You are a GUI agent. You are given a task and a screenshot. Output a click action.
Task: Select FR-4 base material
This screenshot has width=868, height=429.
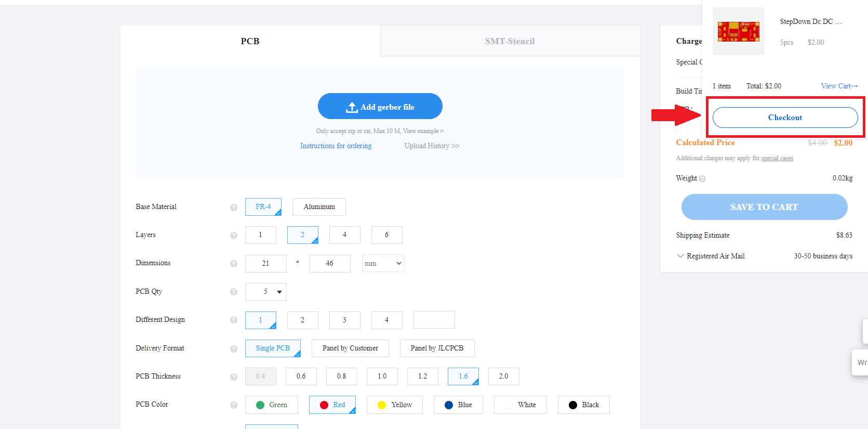[x=263, y=207]
